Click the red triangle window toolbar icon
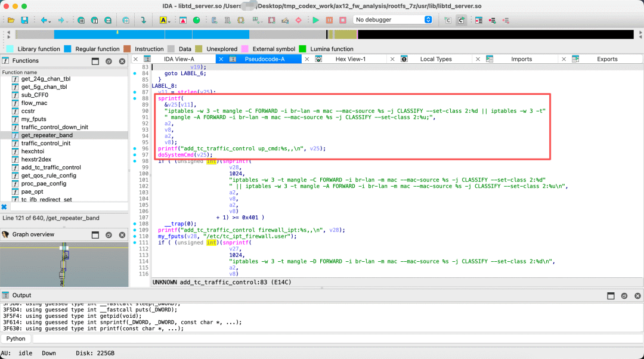 point(183,20)
